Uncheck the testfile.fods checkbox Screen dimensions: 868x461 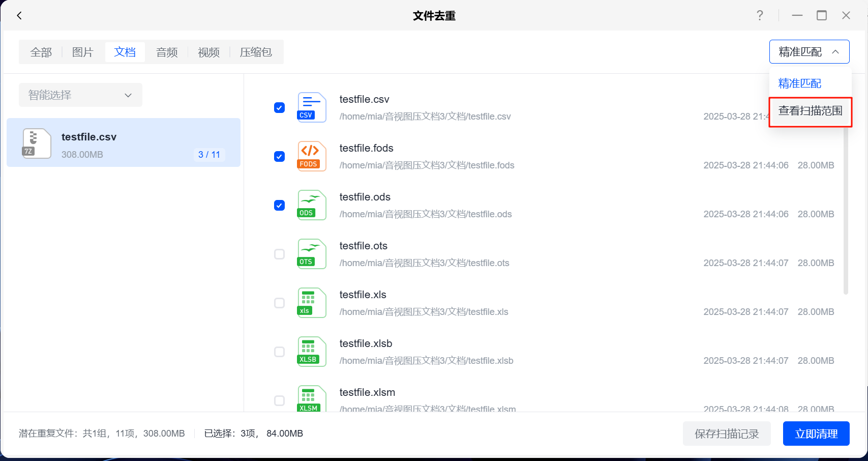pyautogui.click(x=279, y=157)
